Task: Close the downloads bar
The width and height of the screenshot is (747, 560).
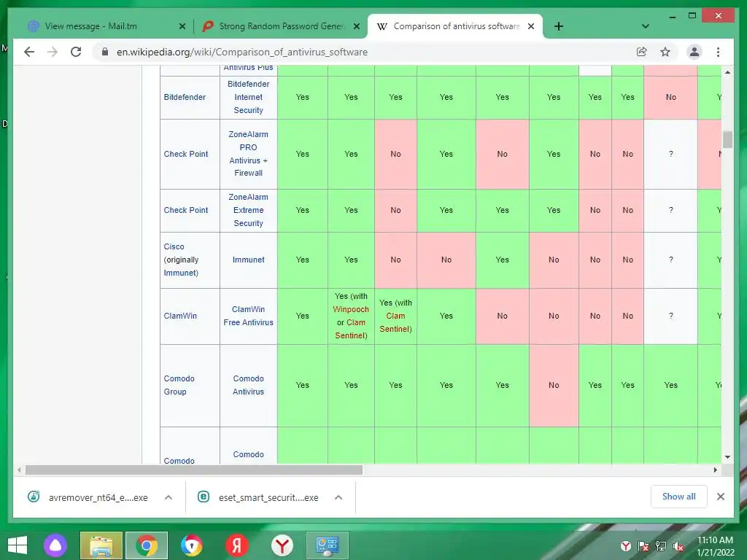Action: [721, 497]
